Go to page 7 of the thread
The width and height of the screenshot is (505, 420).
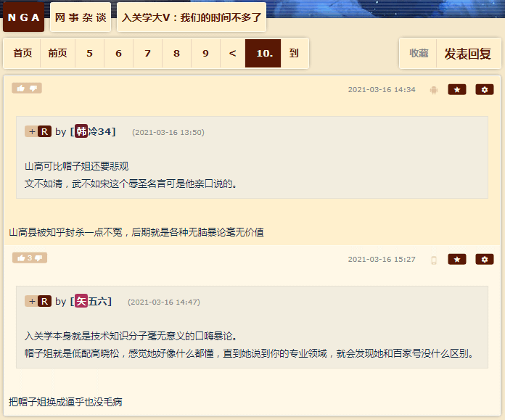point(147,53)
